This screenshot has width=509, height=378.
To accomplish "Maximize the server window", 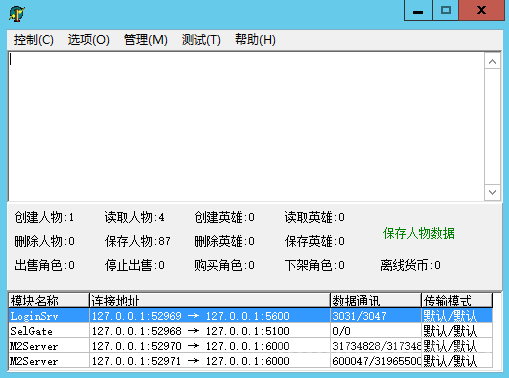I will 446,10.
